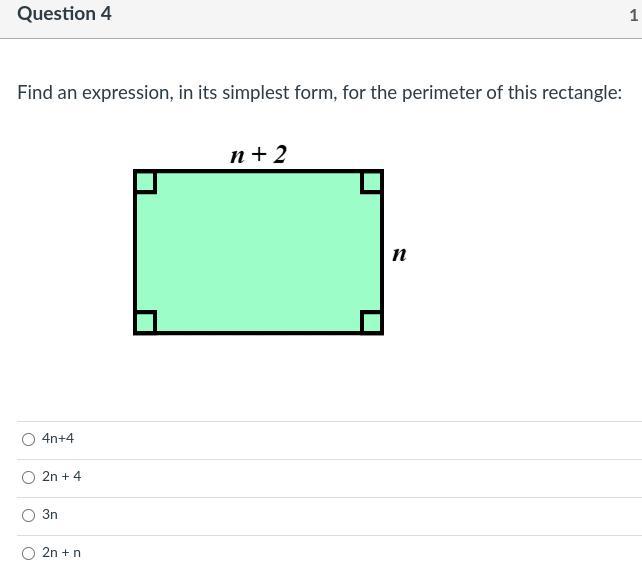
Task: Click the top-right right-angle marker
Action: [x=371, y=182]
